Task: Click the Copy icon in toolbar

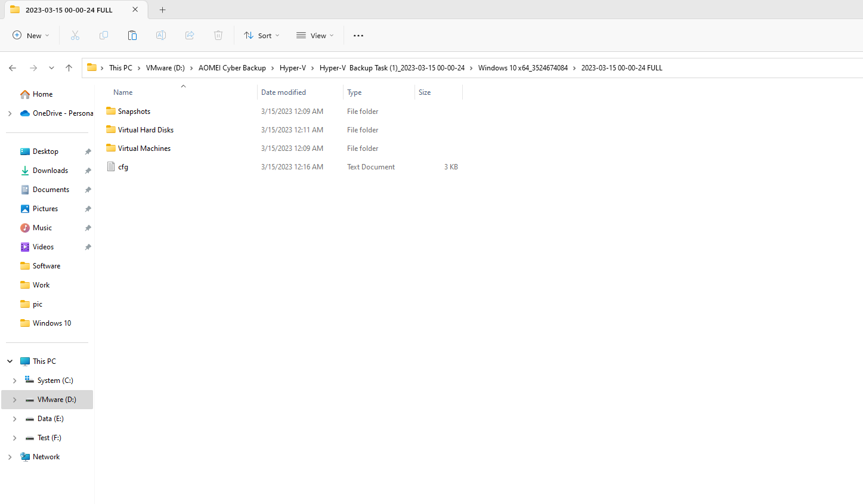Action: click(104, 36)
